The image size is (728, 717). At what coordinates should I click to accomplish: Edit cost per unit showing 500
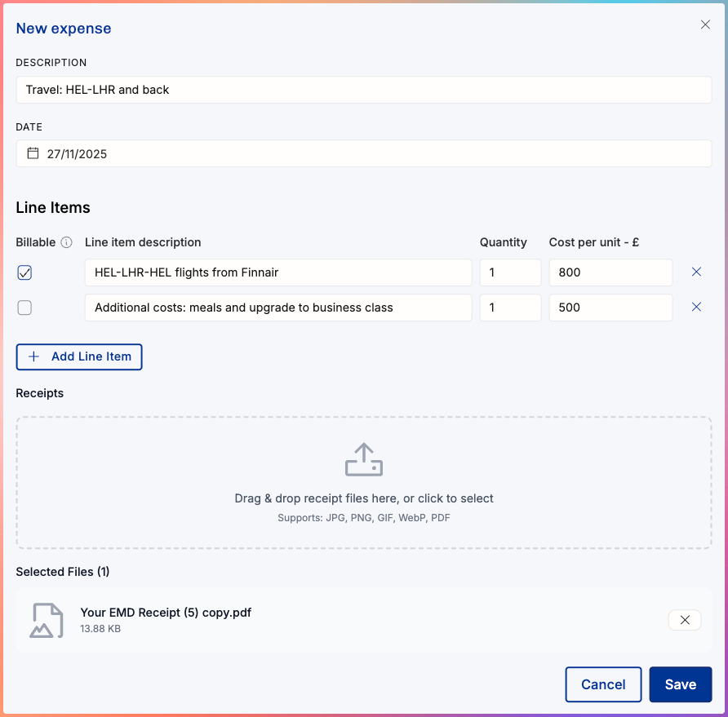(610, 308)
